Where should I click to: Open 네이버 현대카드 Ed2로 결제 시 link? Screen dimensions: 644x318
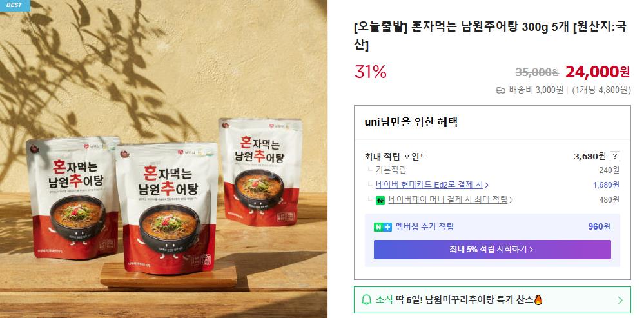pos(432,185)
